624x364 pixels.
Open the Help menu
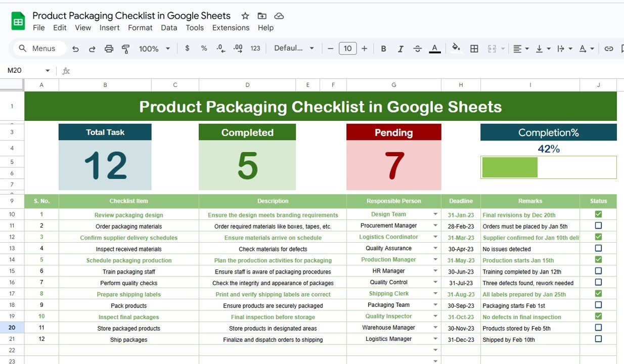tap(265, 28)
